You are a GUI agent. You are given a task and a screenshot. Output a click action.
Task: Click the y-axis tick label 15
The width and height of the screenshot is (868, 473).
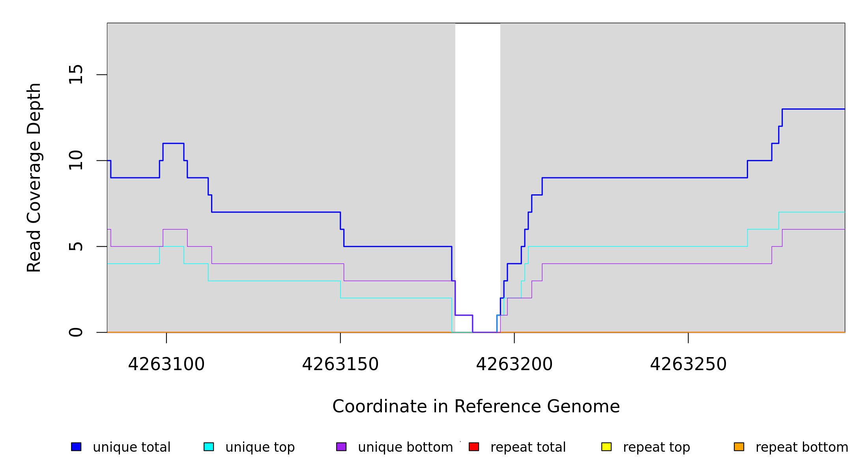click(x=76, y=74)
